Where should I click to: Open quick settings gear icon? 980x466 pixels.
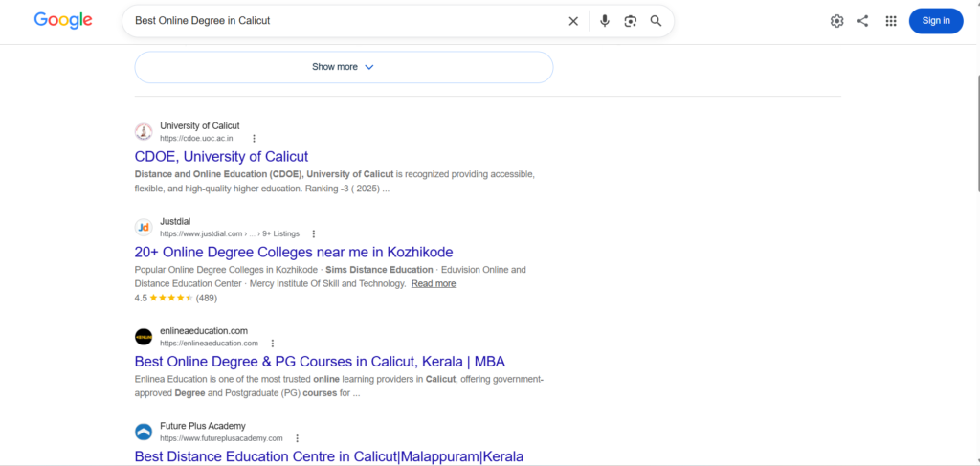[836, 21]
